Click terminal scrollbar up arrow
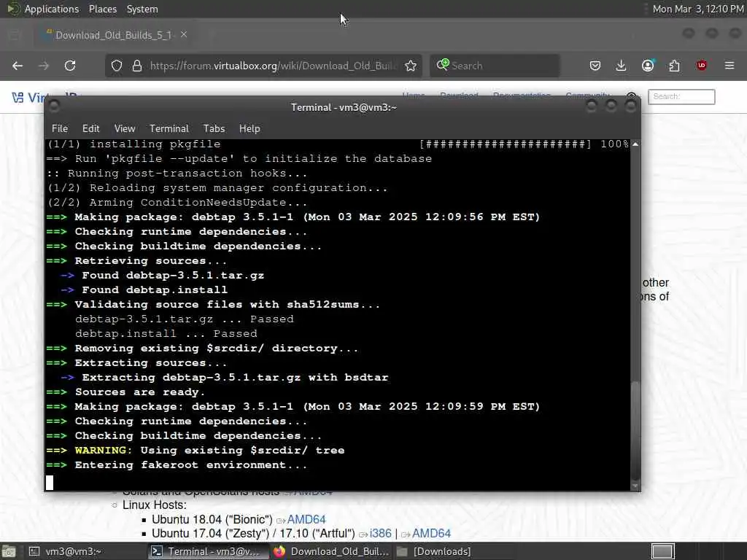This screenshot has width=747, height=560. pyautogui.click(x=635, y=144)
